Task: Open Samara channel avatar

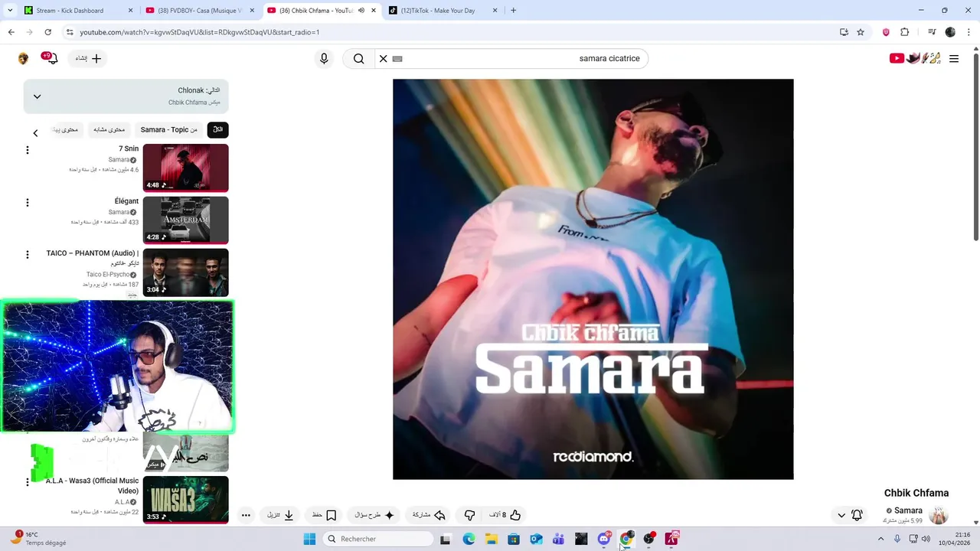Action: (939, 515)
